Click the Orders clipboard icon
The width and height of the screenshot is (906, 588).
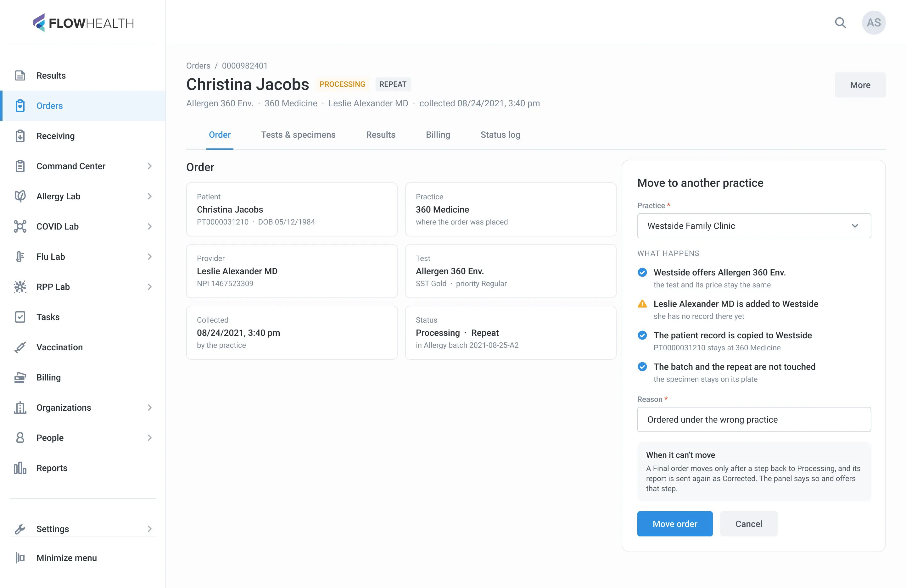click(20, 105)
